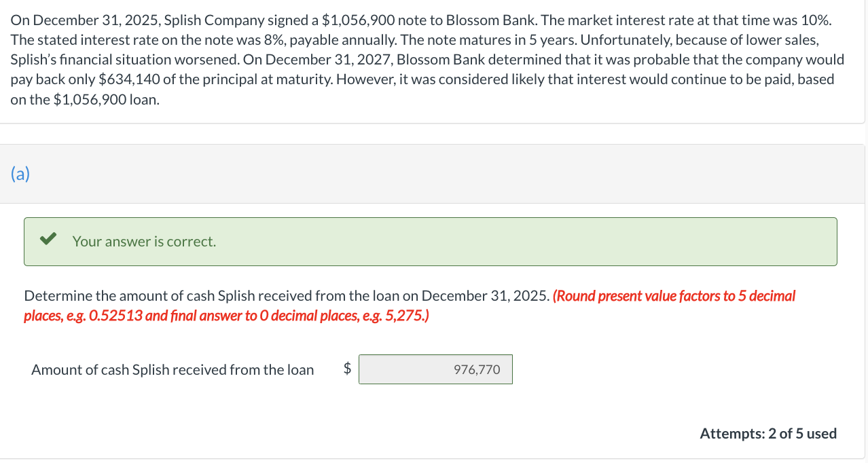Click the "Attempts: 2 of 5 used" text
This screenshot has height=463, width=868.
[x=767, y=433]
